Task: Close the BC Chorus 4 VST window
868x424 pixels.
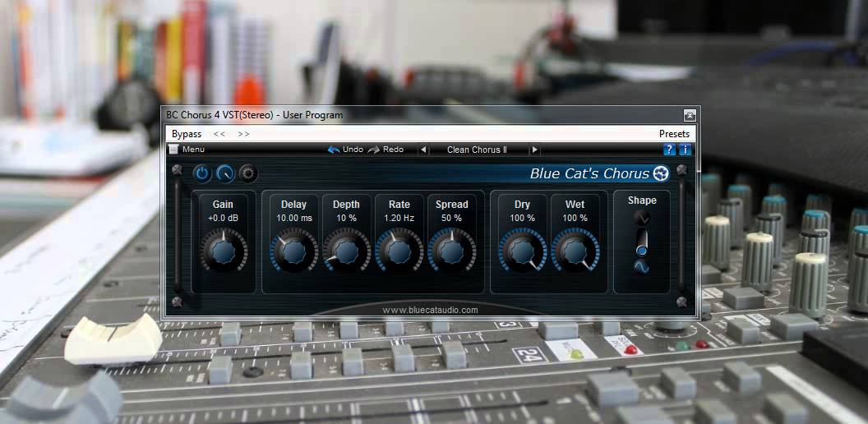Action: 689,115
